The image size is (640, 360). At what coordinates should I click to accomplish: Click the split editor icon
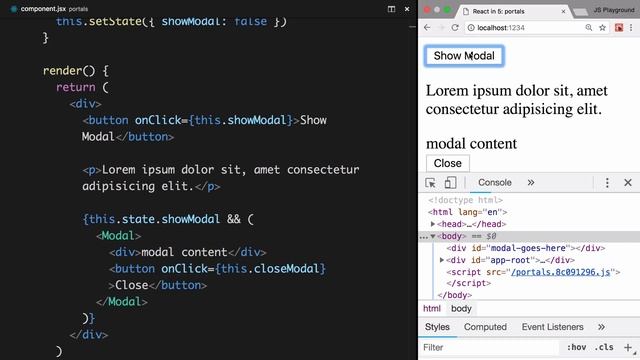point(391,9)
